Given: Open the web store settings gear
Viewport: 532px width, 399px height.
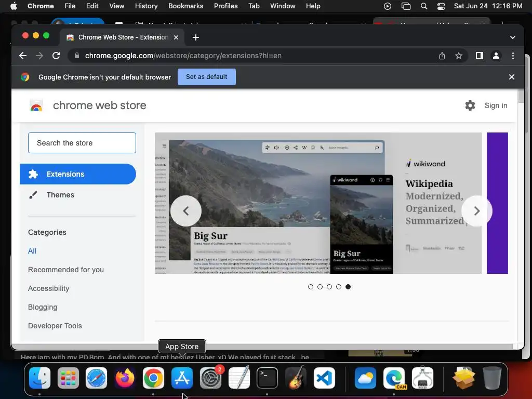Looking at the screenshot, I should click(x=470, y=105).
